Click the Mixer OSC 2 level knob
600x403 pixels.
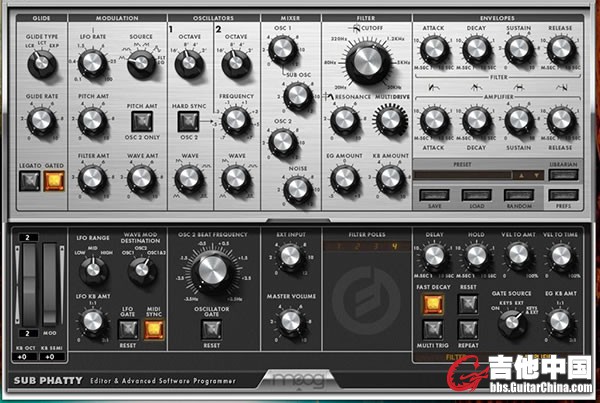[x=283, y=142]
